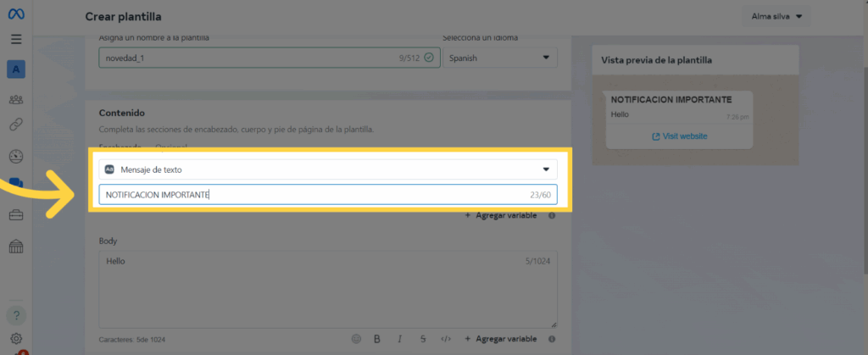Click Visit website link in preview
This screenshot has height=355, width=868.
pyautogui.click(x=679, y=136)
